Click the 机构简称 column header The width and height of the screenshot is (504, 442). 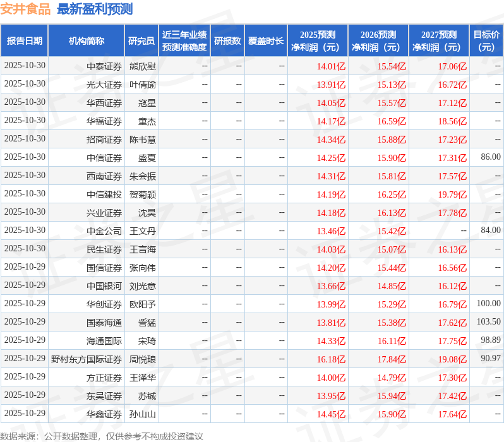click(x=86, y=41)
